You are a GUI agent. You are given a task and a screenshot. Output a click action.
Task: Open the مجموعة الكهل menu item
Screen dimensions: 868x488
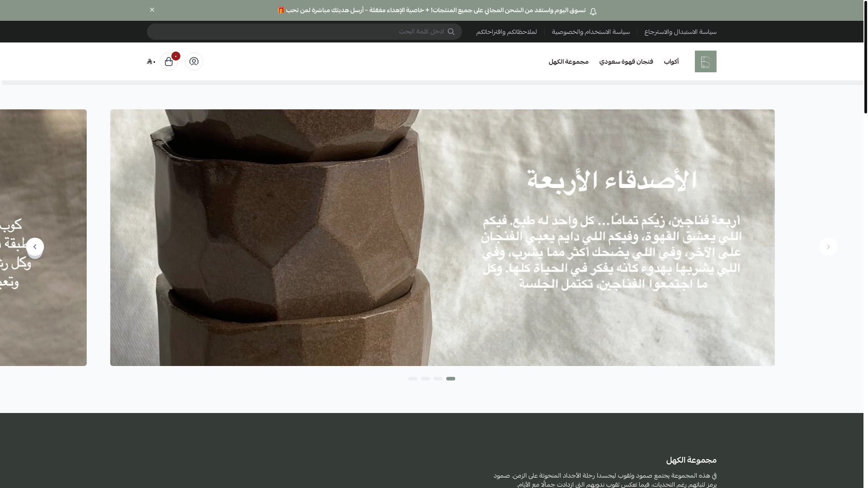pos(568,62)
